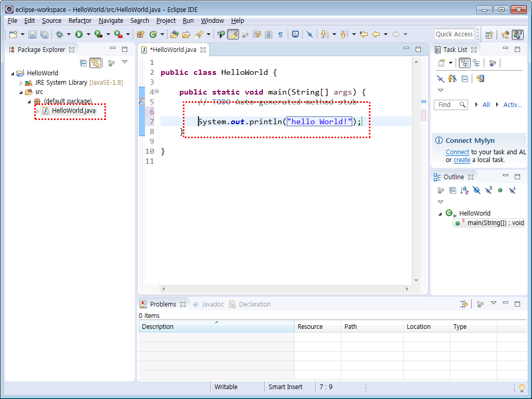Switch to the Java perspective icon
Viewport: 532px width, 399px height.
click(518, 34)
